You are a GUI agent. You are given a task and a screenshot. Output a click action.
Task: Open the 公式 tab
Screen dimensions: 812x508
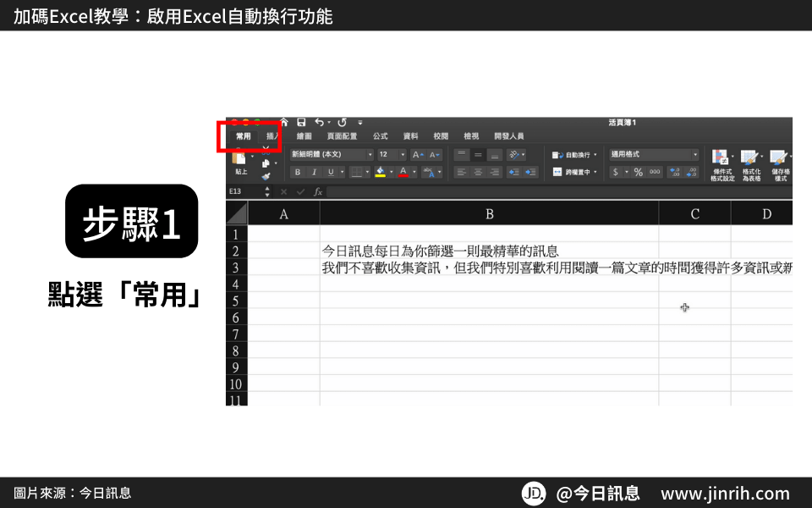(380, 136)
